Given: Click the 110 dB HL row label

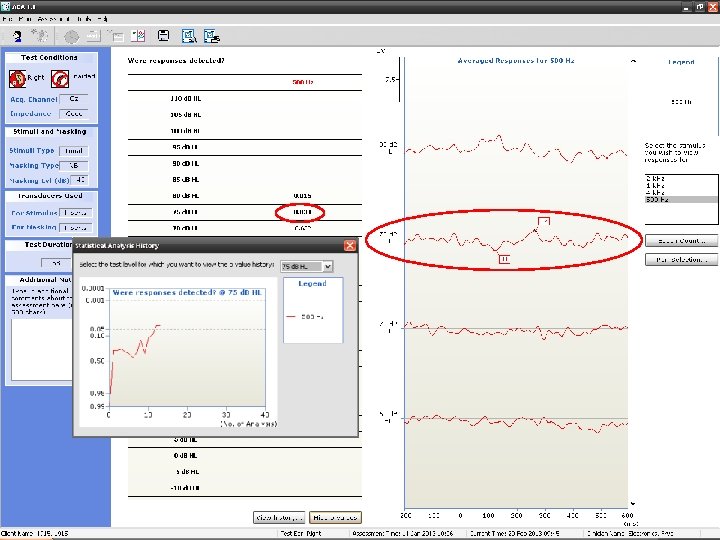Looking at the screenshot, I should coord(186,98).
